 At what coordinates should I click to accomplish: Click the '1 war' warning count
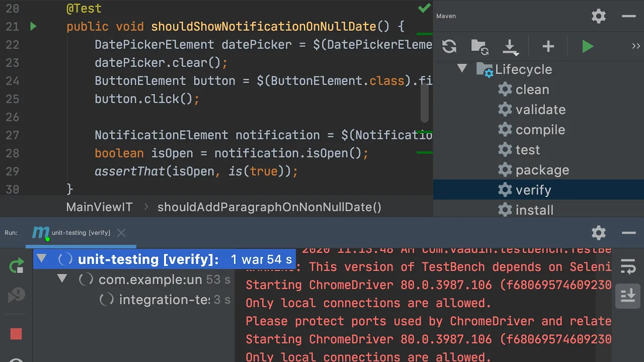pos(247,259)
